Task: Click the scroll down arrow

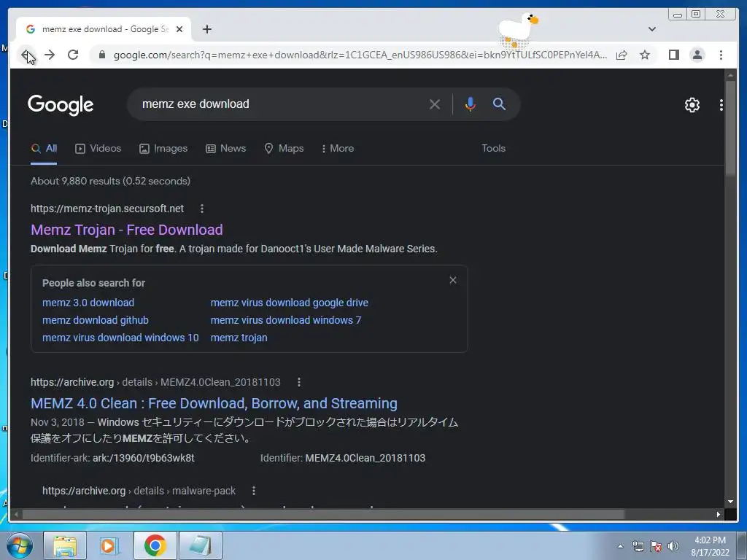Action: [730, 502]
